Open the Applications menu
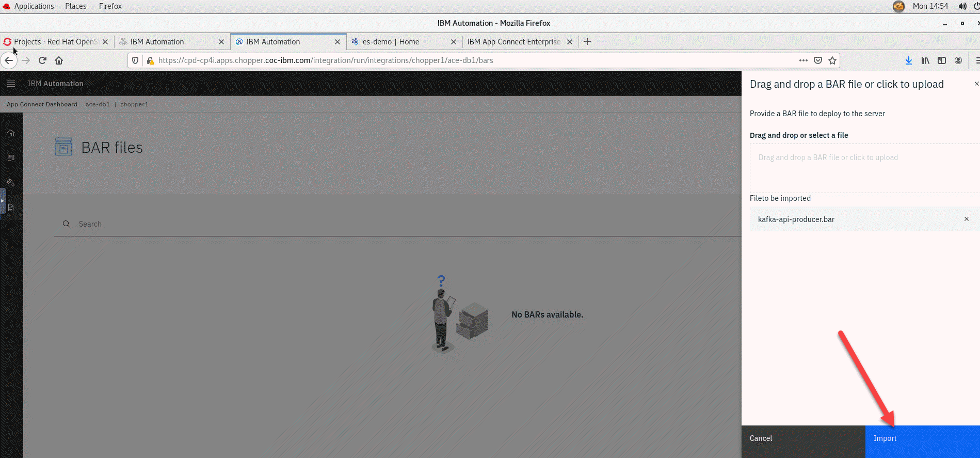This screenshot has width=980, height=458. coord(34,6)
